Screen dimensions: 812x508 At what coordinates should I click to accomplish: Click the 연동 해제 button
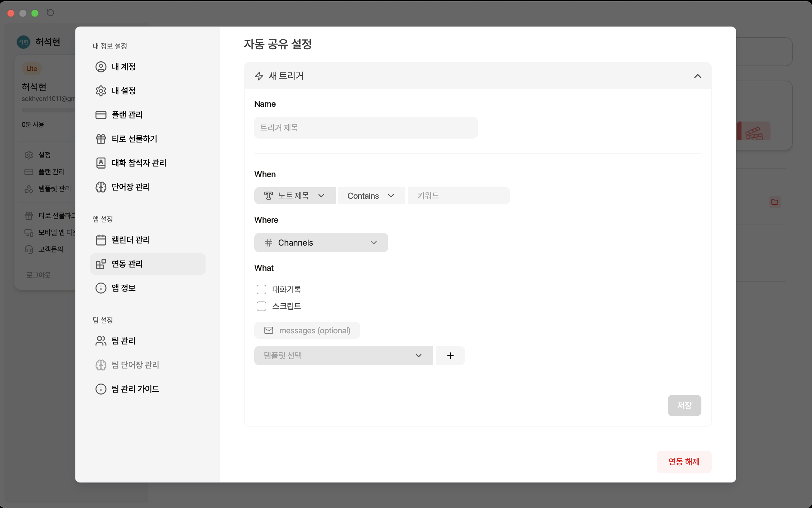684,462
